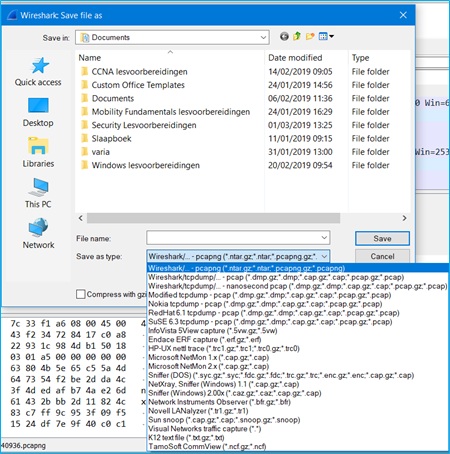Choose InfoVista 5View capture option

point(298,331)
